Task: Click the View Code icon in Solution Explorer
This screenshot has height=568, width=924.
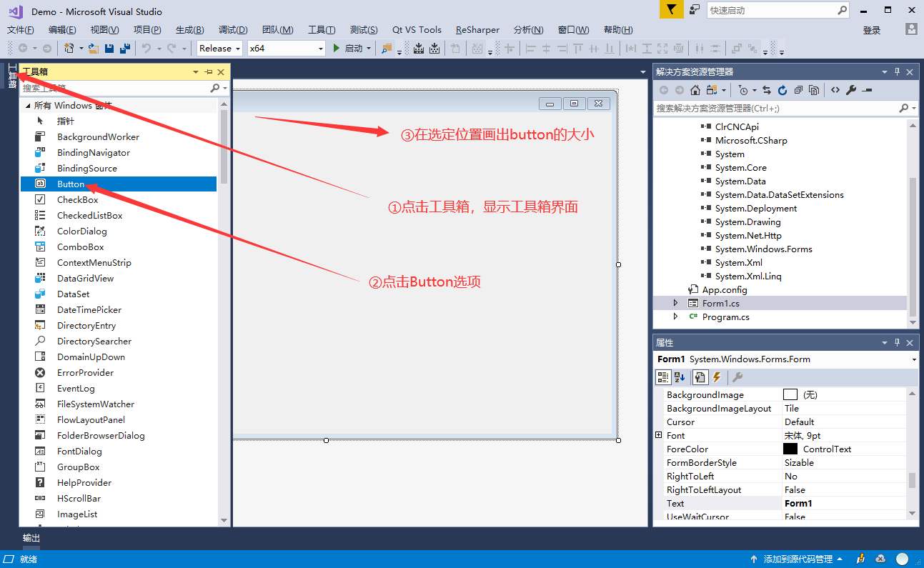Action: (835, 90)
